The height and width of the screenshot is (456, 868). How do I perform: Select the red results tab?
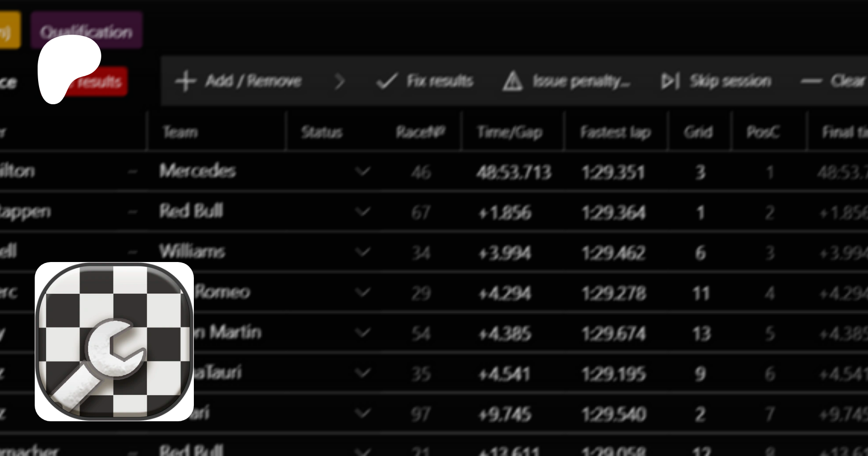104,81
